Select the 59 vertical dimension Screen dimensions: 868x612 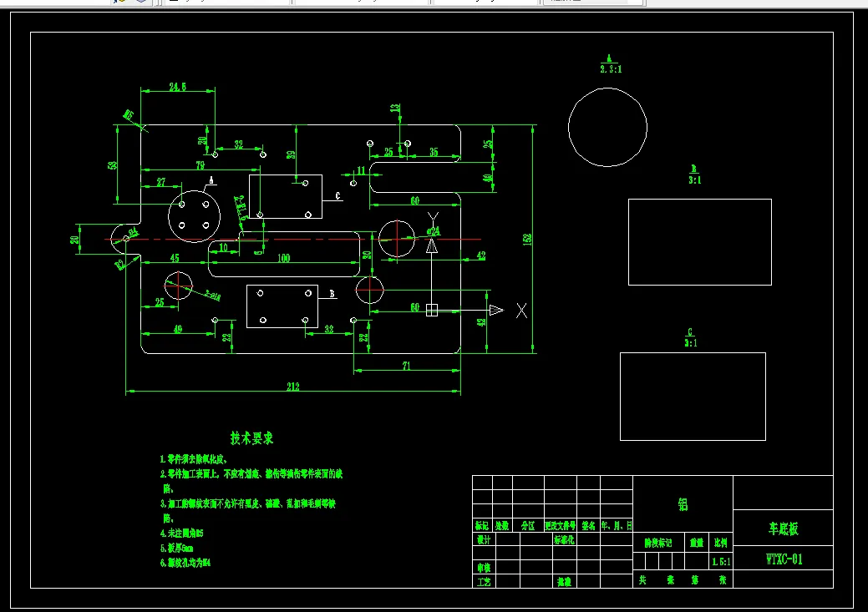pos(113,164)
